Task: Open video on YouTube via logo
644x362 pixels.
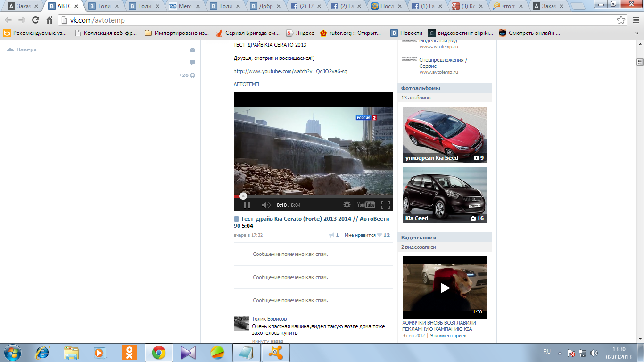Action: pyautogui.click(x=366, y=205)
